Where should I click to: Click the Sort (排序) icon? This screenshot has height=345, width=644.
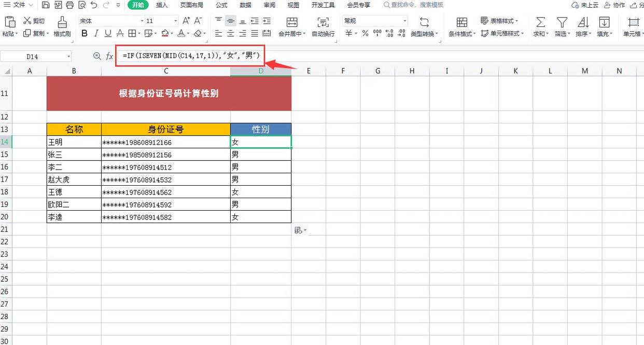[583, 23]
